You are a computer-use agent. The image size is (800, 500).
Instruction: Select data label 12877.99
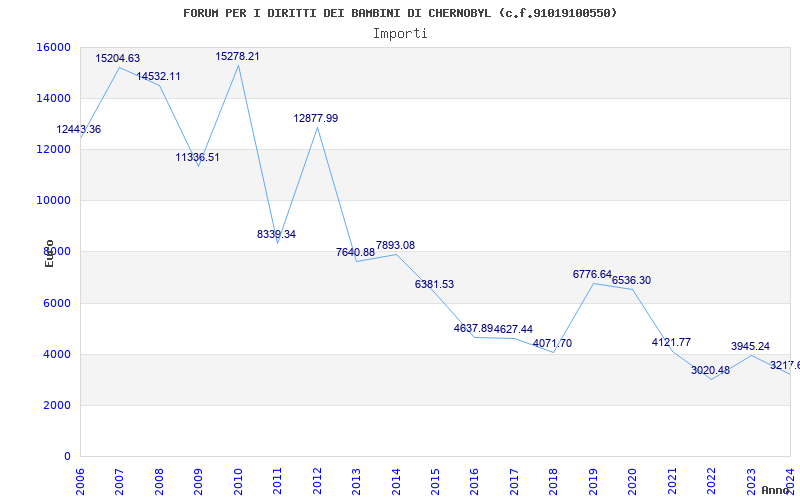coord(315,118)
